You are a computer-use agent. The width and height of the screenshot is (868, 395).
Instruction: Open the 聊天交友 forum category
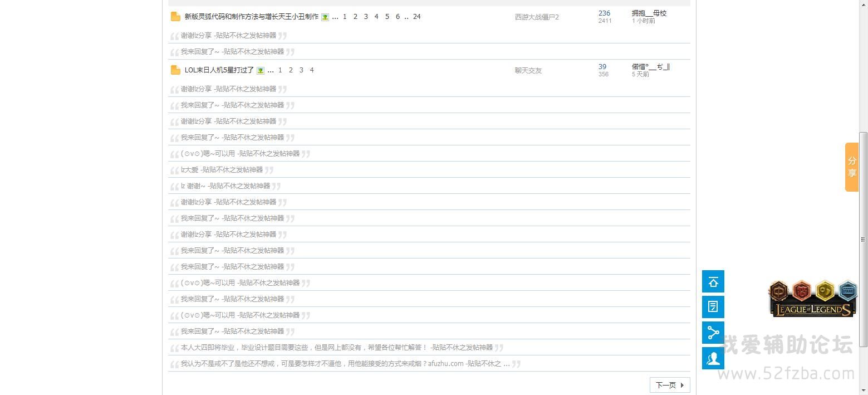528,71
